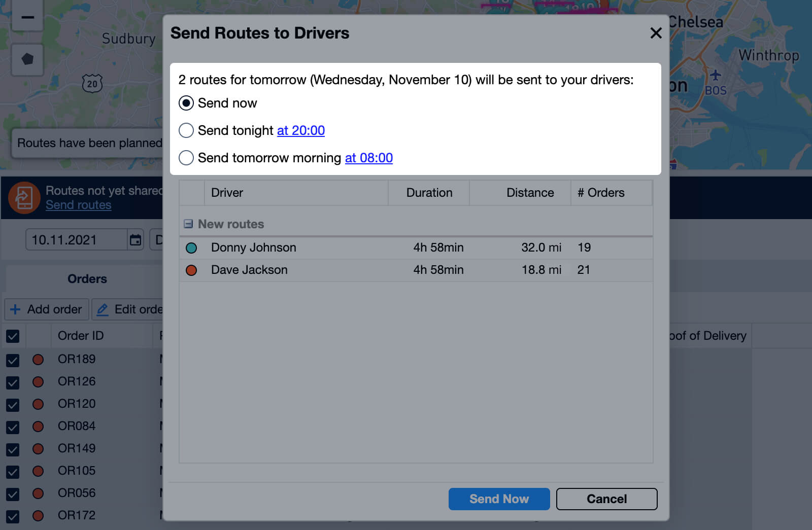812x530 pixels.
Task: Click the Cancel button
Action: click(606, 499)
